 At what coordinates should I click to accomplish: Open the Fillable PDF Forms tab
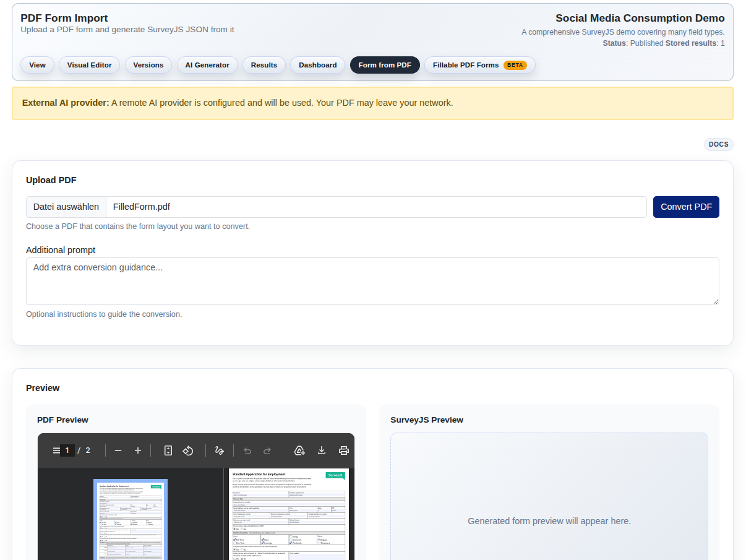(x=479, y=65)
